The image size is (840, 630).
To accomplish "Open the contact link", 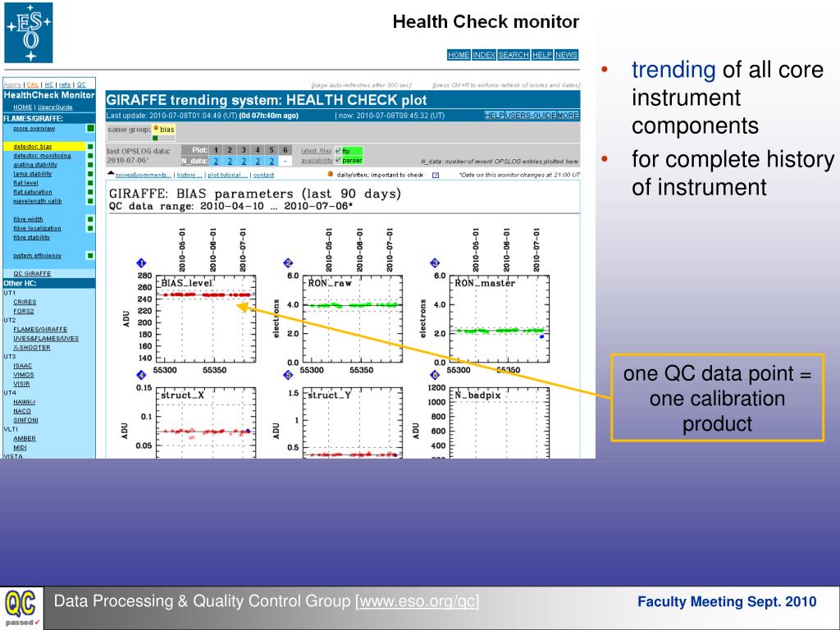I will [x=263, y=176].
